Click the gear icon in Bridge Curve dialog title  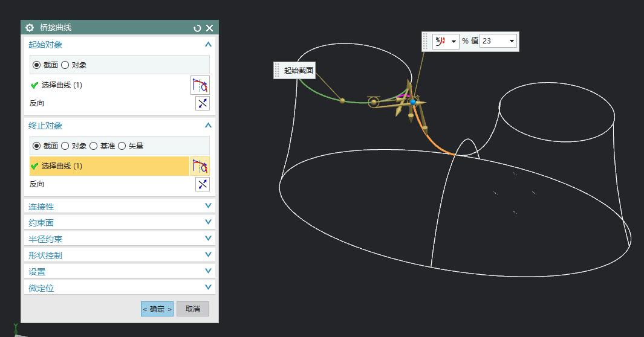tap(30, 28)
